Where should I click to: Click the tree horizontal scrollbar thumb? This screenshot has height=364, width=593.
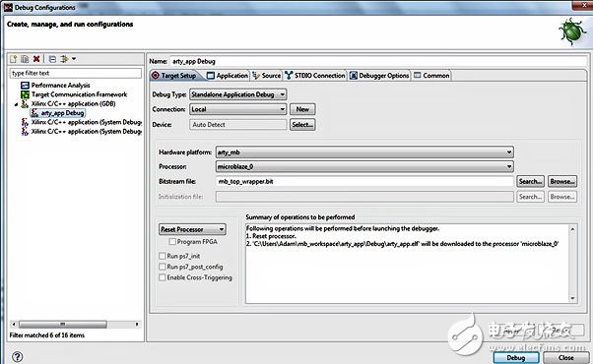pyautogui.click(x=63, y=325)
